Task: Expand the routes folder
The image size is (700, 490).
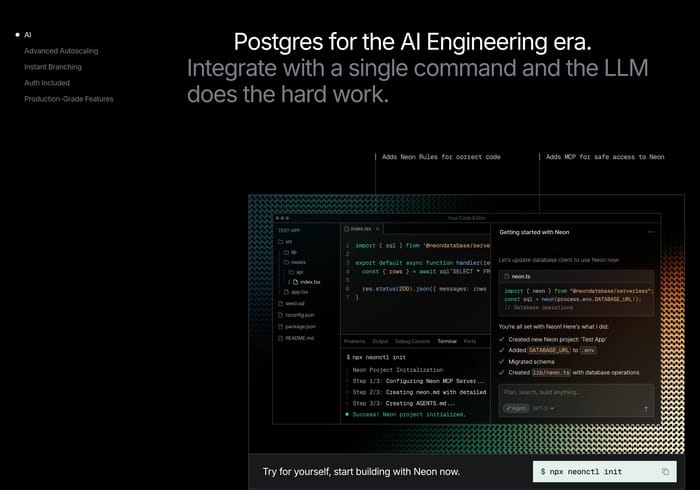Action: click(295, 262)
